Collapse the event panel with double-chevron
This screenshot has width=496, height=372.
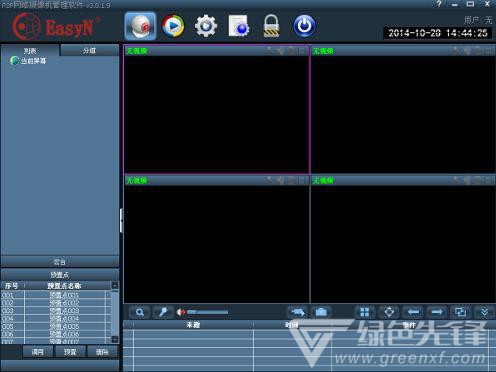click(484, 312)
